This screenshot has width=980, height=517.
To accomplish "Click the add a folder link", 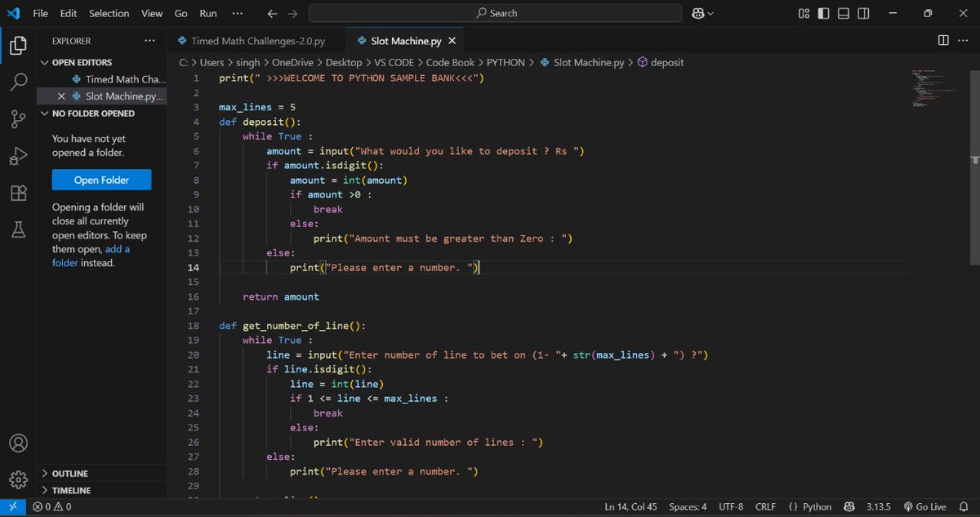I will pyautogui.click(x=91, y=256).
